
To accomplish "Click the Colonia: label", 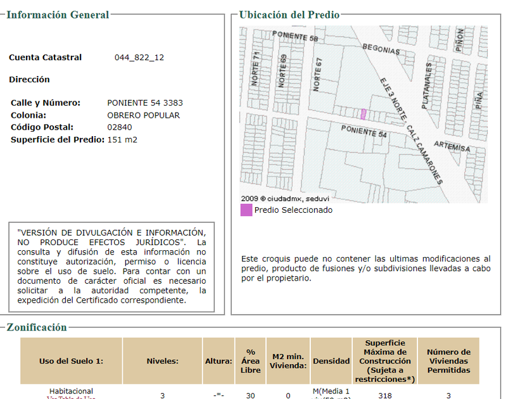I will tap(28, 115).
